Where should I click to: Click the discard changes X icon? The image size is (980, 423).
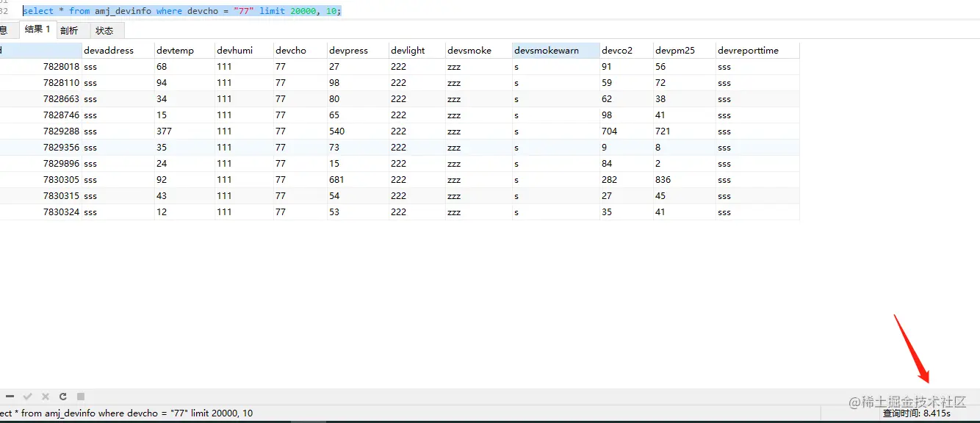(46, 397)
